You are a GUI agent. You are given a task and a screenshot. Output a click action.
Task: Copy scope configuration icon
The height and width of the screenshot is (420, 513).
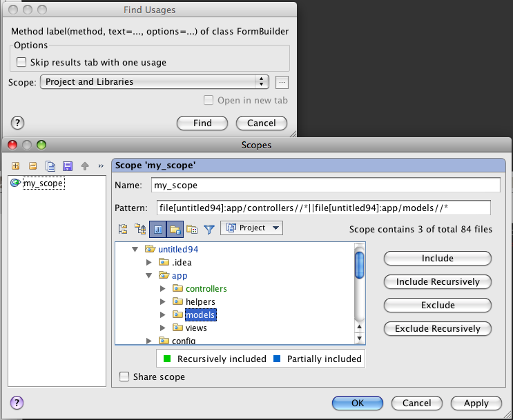pyautogui.click(x=50, y=166)
